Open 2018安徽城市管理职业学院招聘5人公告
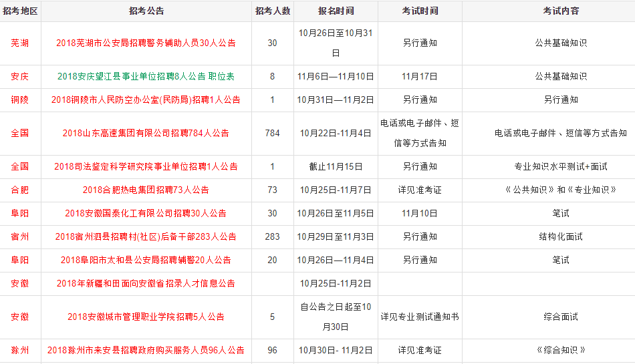The image size is (635, 364). [146, 317]
